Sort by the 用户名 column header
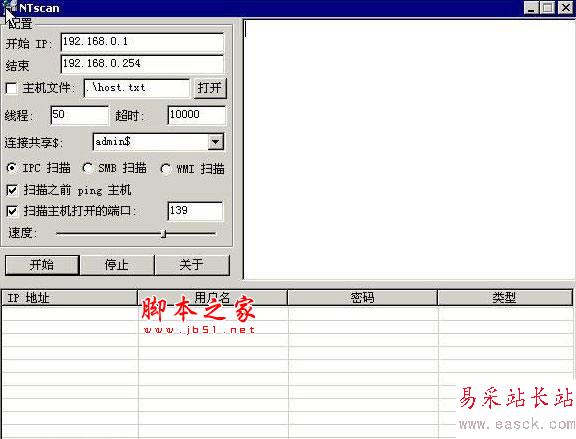Image resolution: width=576 pixels, height=439 pixels. pyautogui.click(x=212, y=298)
